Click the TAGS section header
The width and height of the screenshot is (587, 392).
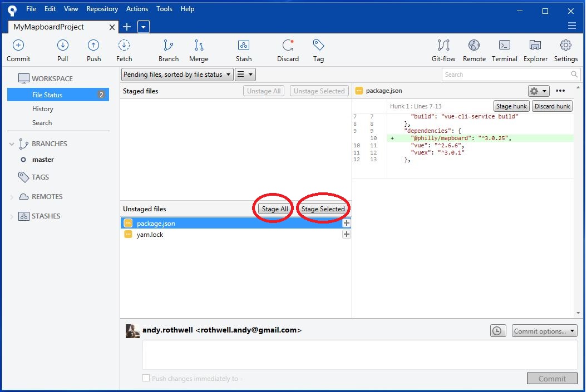click(34, 177)
